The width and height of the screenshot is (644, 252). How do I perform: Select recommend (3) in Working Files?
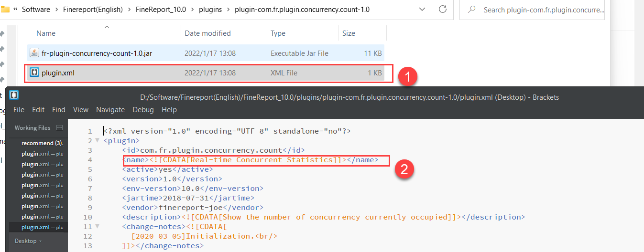click(42, 143)
